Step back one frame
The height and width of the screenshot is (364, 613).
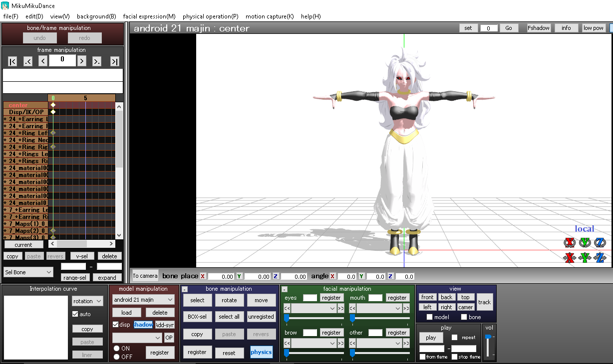[42, 61]
